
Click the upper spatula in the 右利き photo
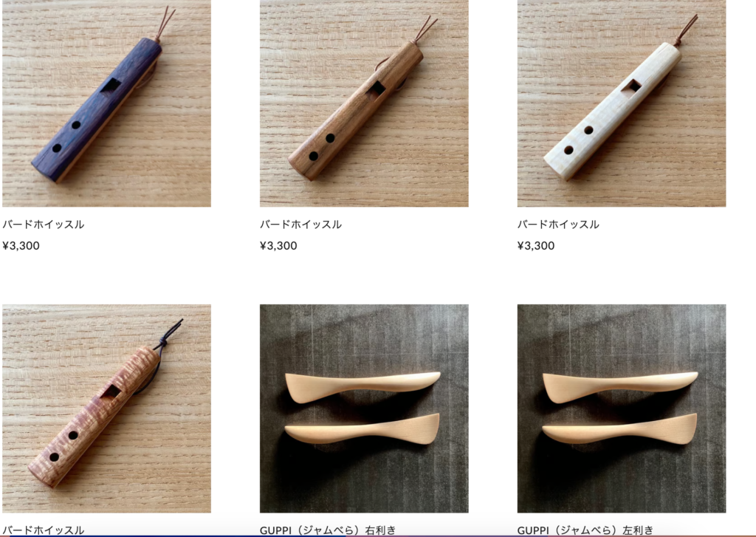(362, 386)
